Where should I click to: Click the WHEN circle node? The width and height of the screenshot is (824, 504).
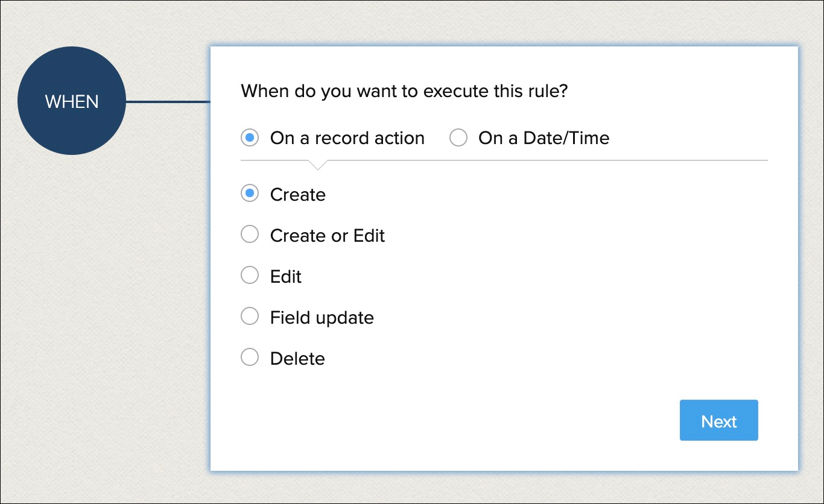(x=72, y=101)
